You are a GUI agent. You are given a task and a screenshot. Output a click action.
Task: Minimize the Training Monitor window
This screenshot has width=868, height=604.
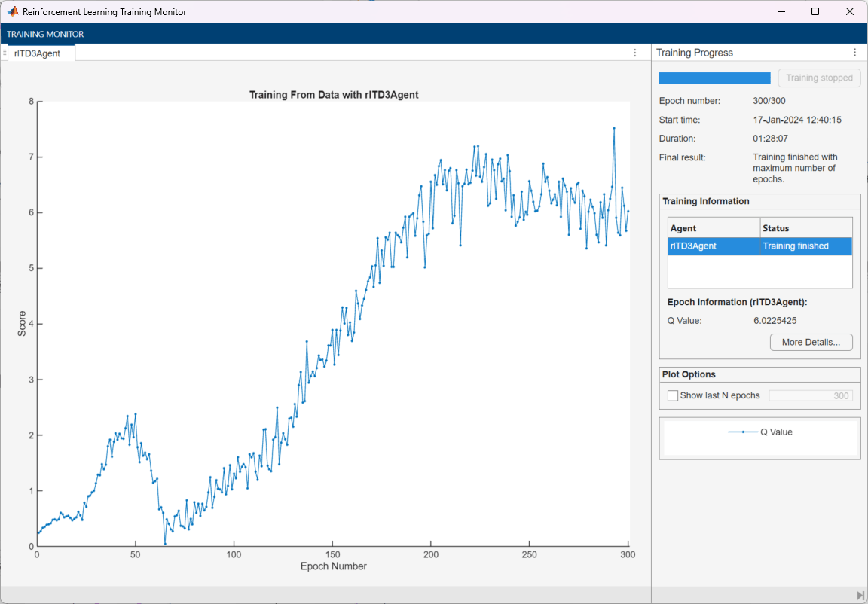[781, 11]
